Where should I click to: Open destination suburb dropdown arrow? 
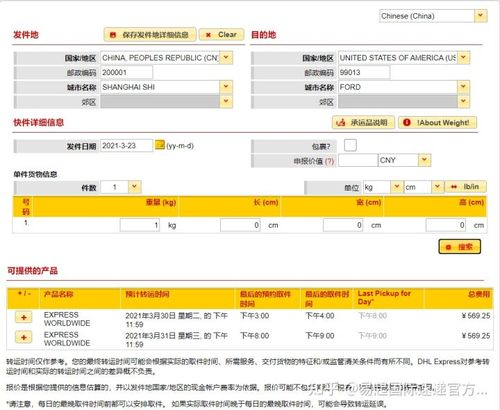point(463,101)
